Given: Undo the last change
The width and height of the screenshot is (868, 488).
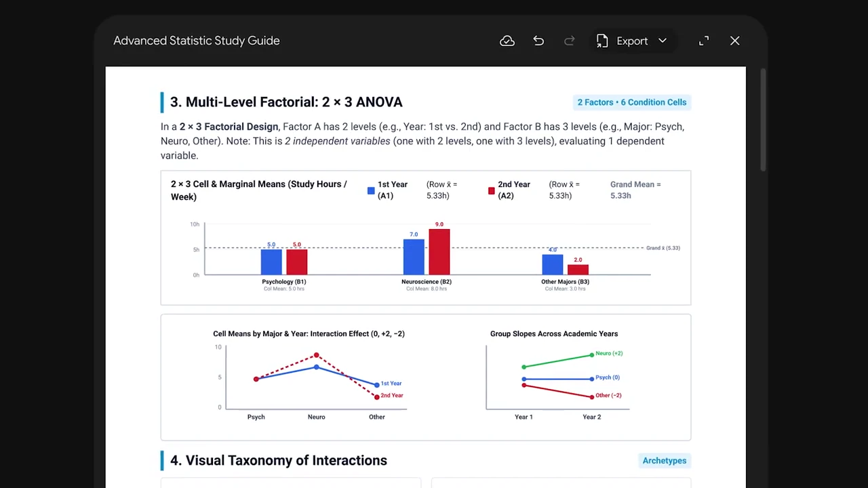Looking at the screenshot, I should [538, 41].
